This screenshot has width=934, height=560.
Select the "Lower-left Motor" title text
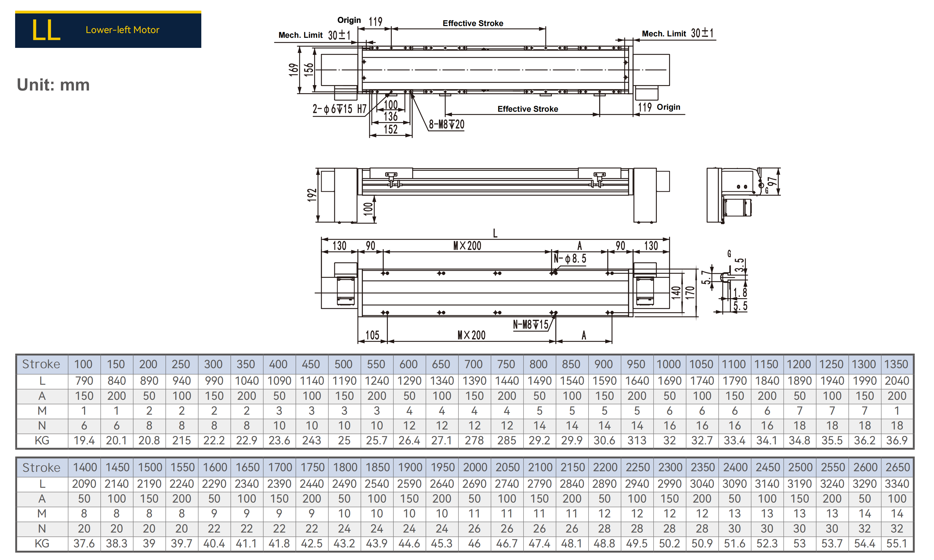122,30
